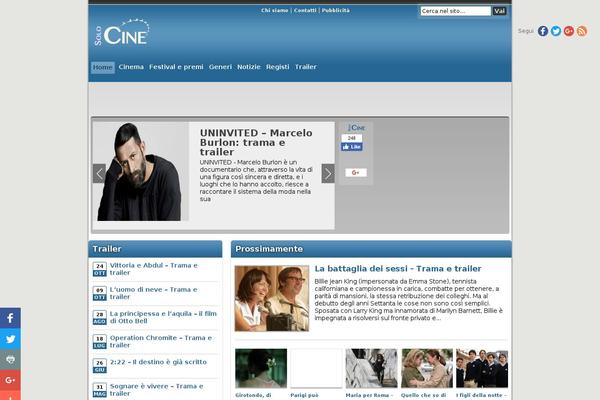Screen dimensions: 600x400
Task: Open La principessa e l'aquila link
Action: point(163,317)
